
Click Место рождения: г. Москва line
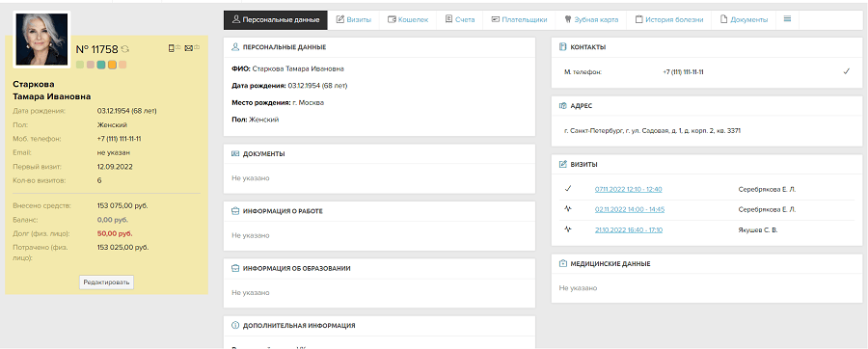coord(278,102)
